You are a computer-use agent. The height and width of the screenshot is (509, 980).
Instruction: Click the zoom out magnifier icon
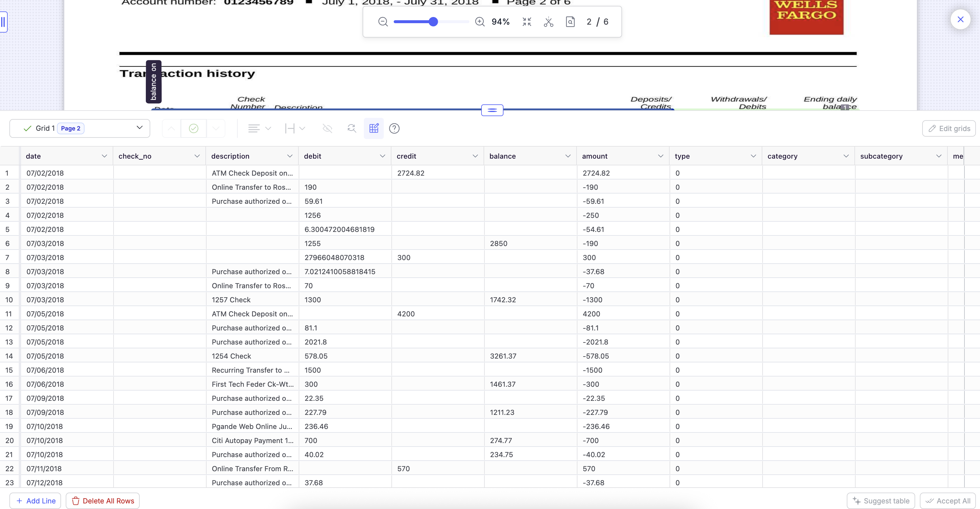point(383,22)
